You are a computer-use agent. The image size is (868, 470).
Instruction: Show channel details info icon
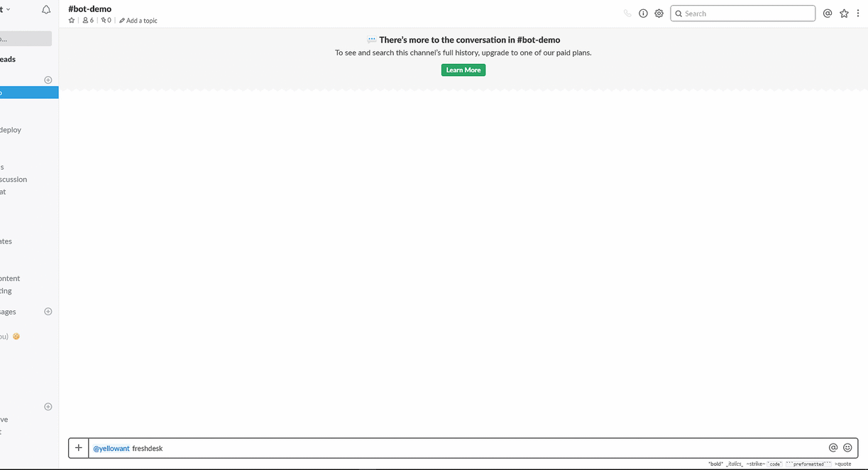(x=643, y=13)
